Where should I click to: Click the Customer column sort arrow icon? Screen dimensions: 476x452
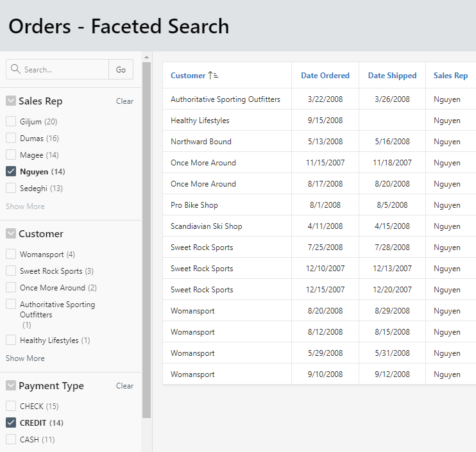(213, 76)
